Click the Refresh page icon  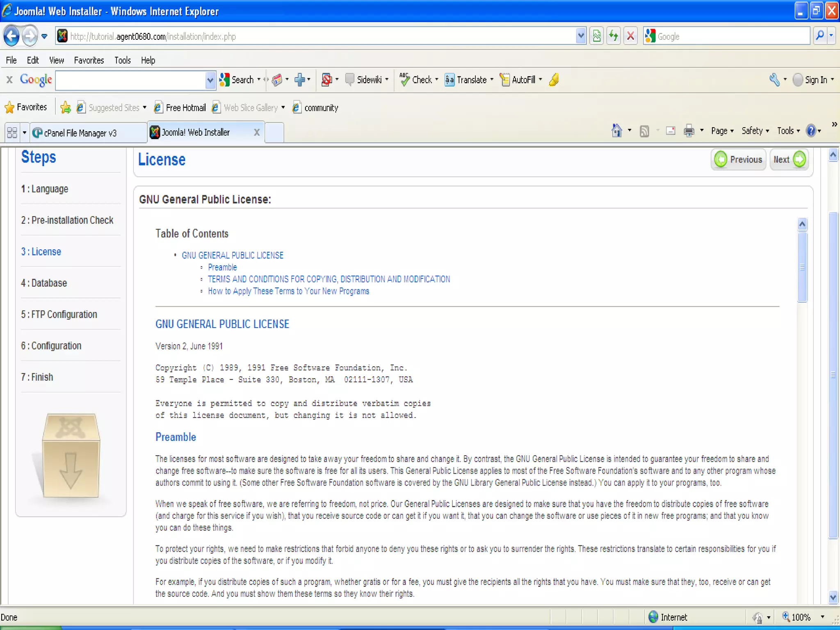coord(614,36)
